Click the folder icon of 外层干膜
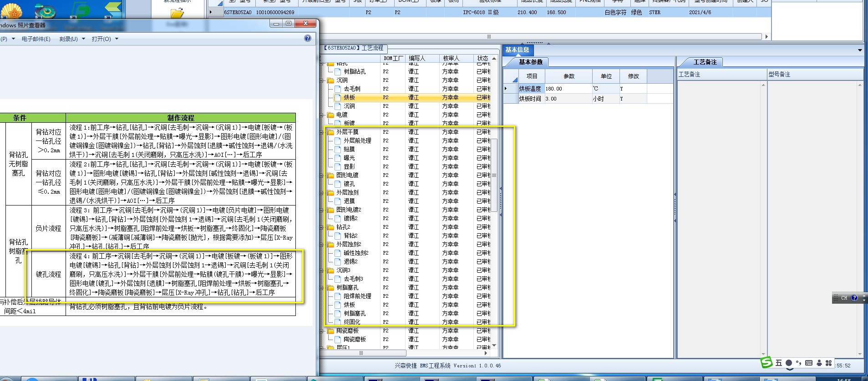 point(331,132)
